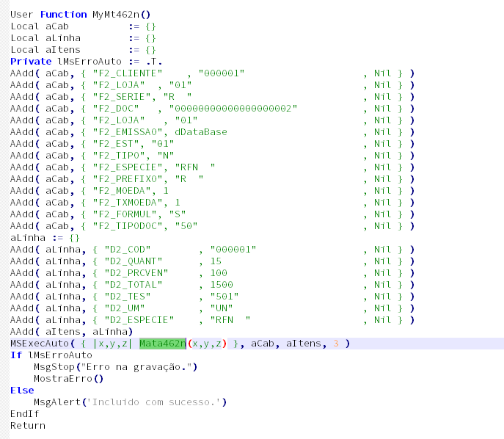Click the string "D2_QUANT"
504x439 pixels.
point(133,261)
